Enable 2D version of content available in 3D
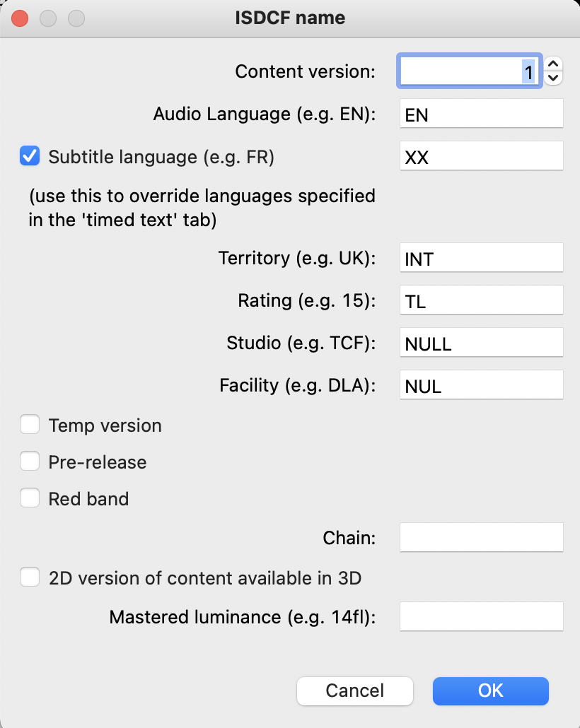580x728 pixels. [30, 577]
